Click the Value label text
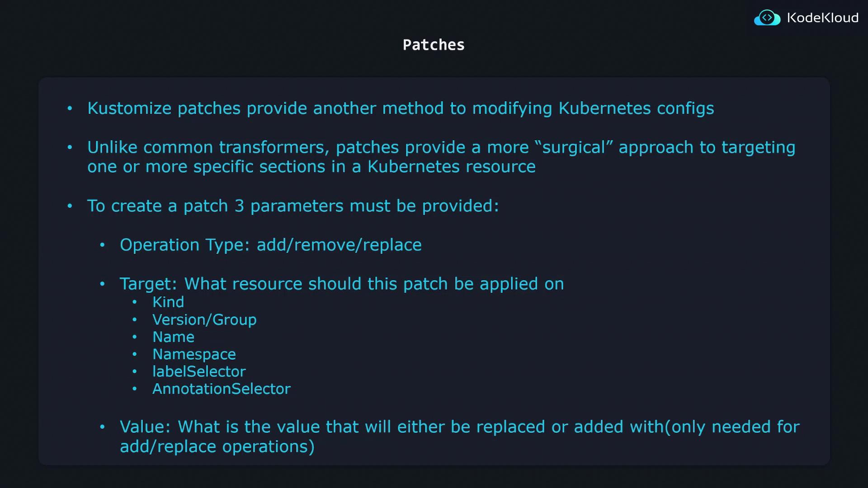 coord(145,427)
